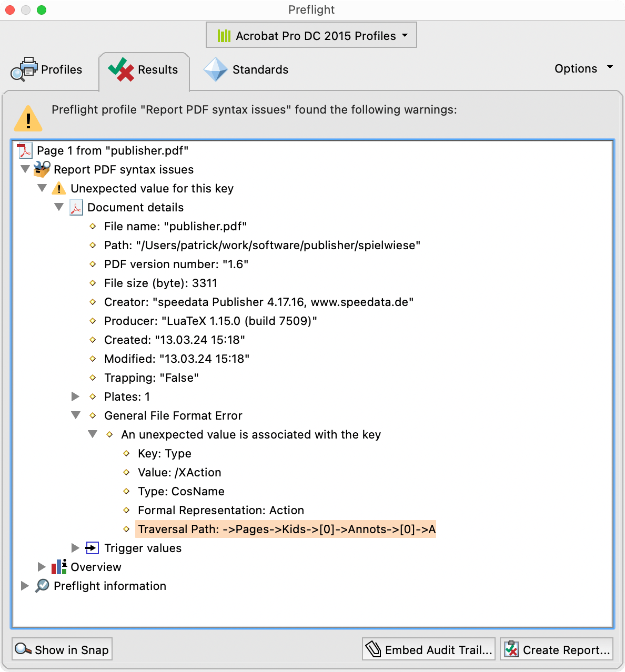
Task: Click the library bars icon in profiles dropdown
Action: (224, 36)
